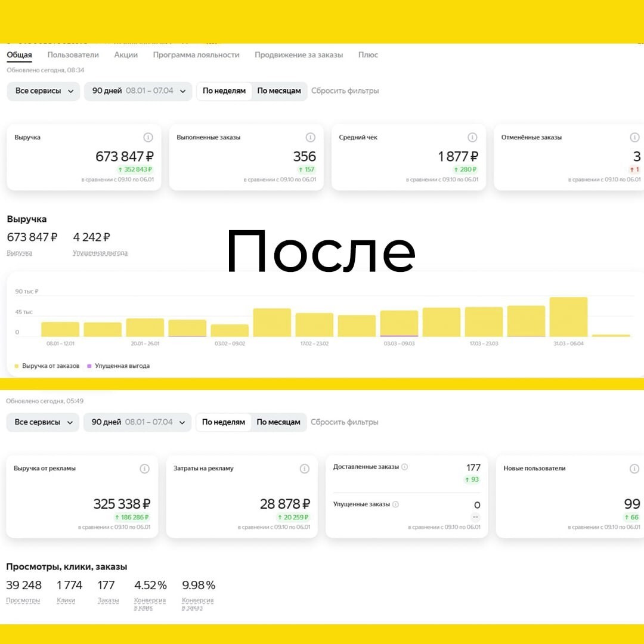Open info icon on Затраты на рекламу card
644x644 pixels.
click(304, 469)
